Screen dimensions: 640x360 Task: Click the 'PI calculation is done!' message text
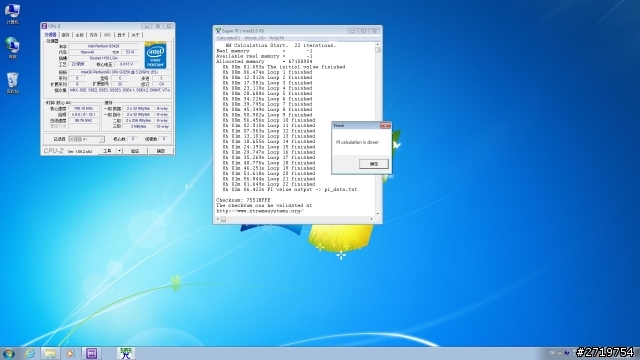[x=357, y=142]
